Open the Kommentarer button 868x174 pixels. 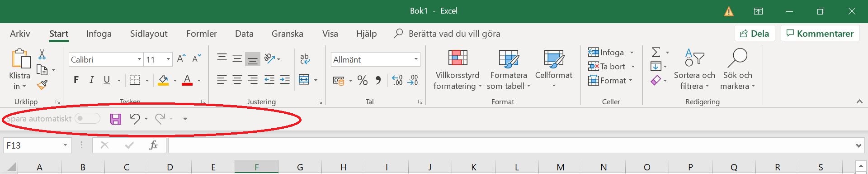pyautogui.click(x=820, y=34)
